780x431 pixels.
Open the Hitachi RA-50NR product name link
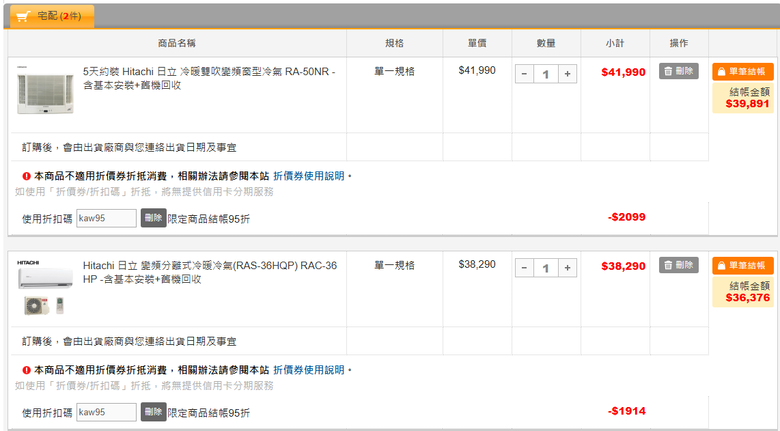[x=209, y=78]
